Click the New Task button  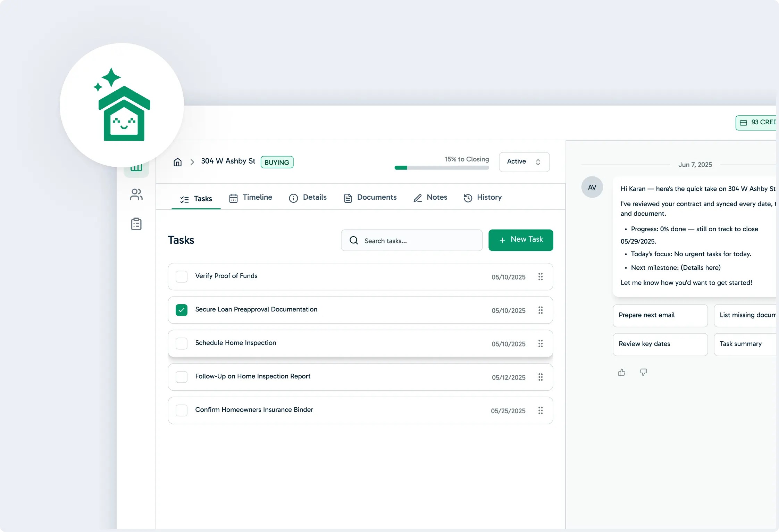click(521, 240)
